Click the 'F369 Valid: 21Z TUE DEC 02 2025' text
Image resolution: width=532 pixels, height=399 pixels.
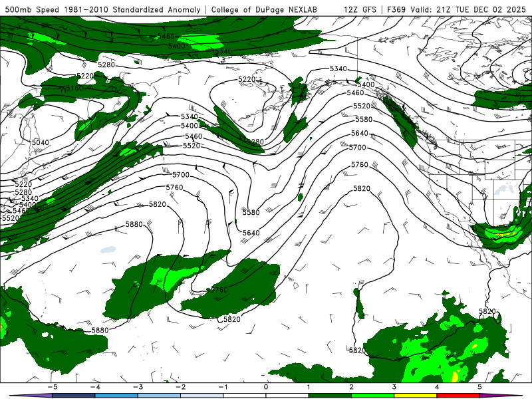point(456,10)
